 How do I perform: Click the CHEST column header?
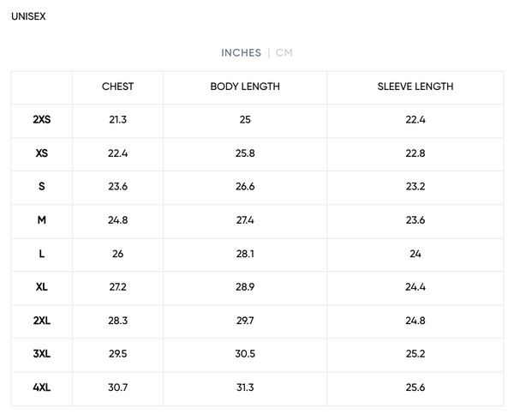pos(117,87)
